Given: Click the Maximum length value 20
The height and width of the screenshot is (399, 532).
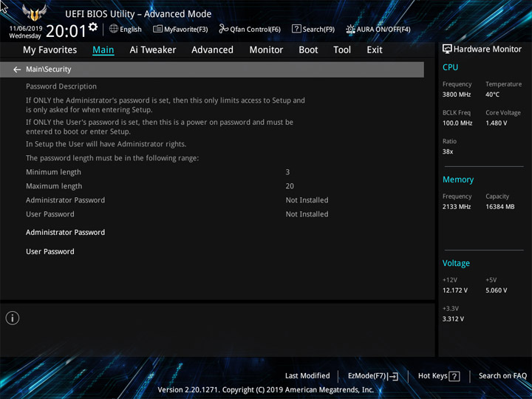Looking at the screenshot, I should (x=290, y=186).
